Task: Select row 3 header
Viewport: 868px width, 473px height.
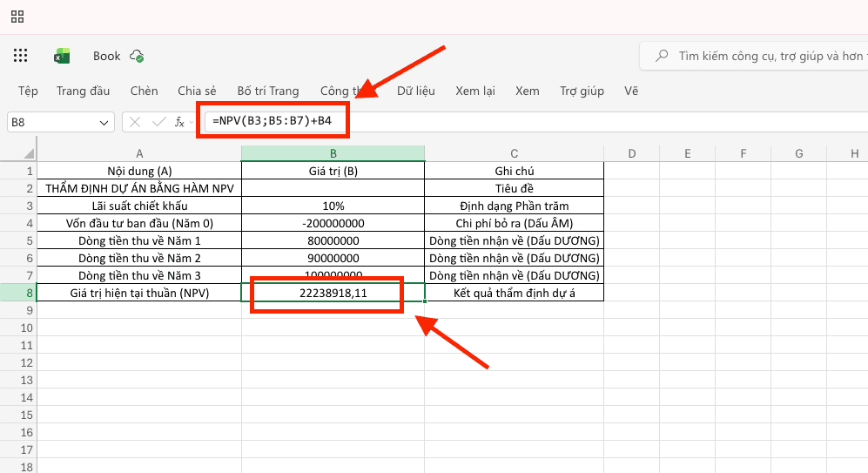Action: click(18, 206)
